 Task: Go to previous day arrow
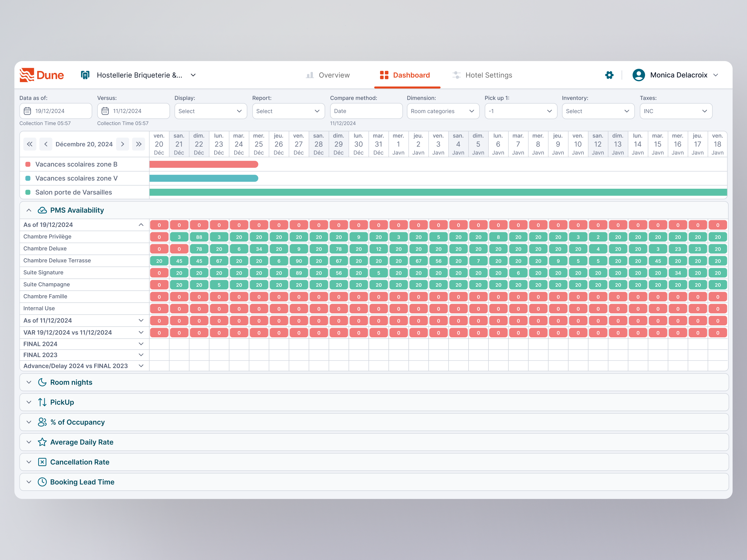point(46,144)
